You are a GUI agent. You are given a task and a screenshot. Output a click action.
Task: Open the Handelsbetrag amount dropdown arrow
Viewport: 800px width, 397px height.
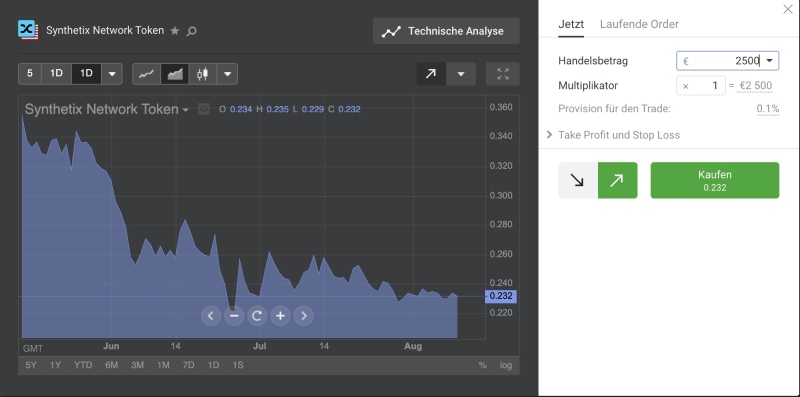pos(770,61)
